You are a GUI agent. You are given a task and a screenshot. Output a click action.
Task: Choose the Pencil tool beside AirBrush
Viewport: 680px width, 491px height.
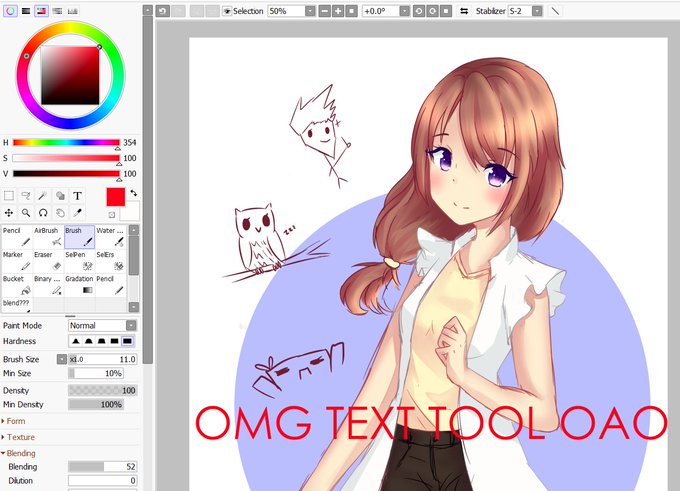pyautogui.click(x=17, y=236)
